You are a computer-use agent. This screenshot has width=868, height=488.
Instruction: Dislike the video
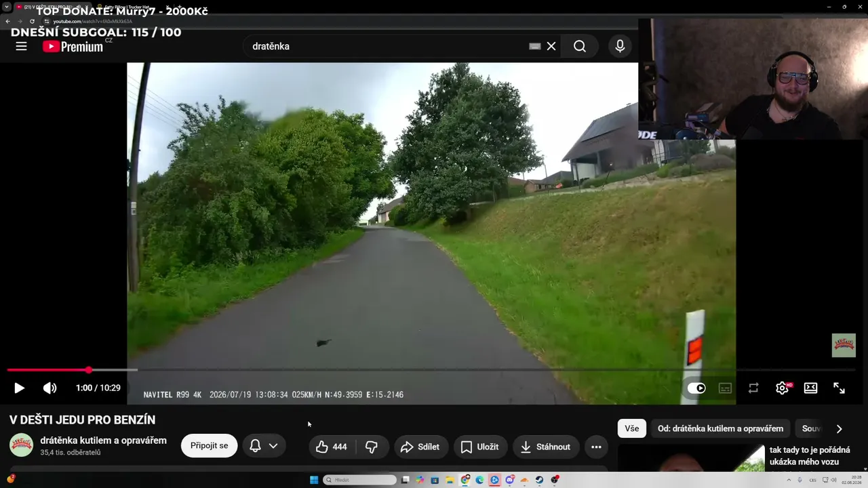372,447
